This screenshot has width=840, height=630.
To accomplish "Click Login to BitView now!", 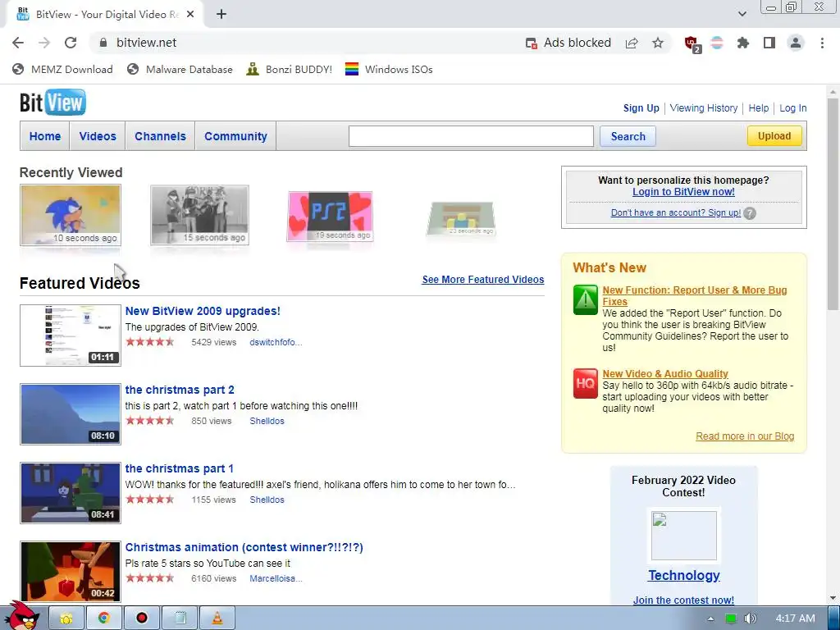I will pos(683,192).
